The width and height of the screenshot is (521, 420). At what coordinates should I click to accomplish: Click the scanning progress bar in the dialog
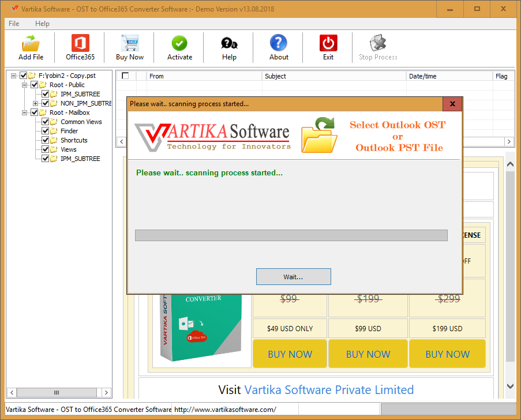pyautogui.click(x=291, y=235)
